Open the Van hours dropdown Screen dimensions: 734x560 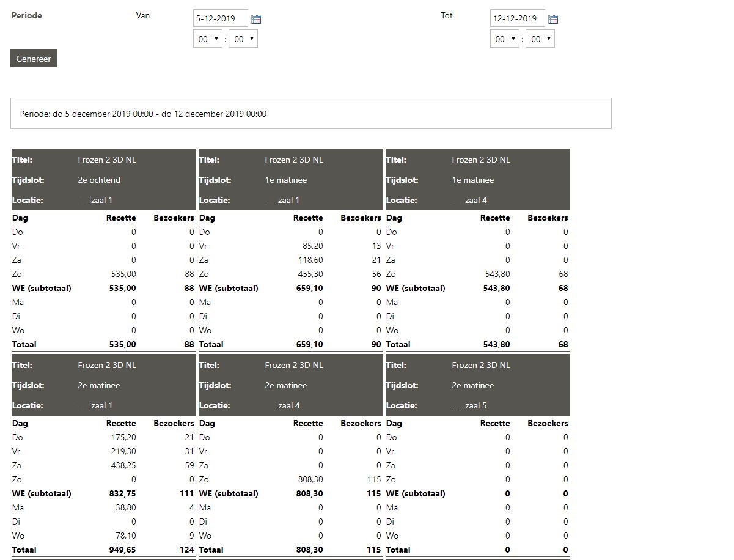(x=208, y=39)
